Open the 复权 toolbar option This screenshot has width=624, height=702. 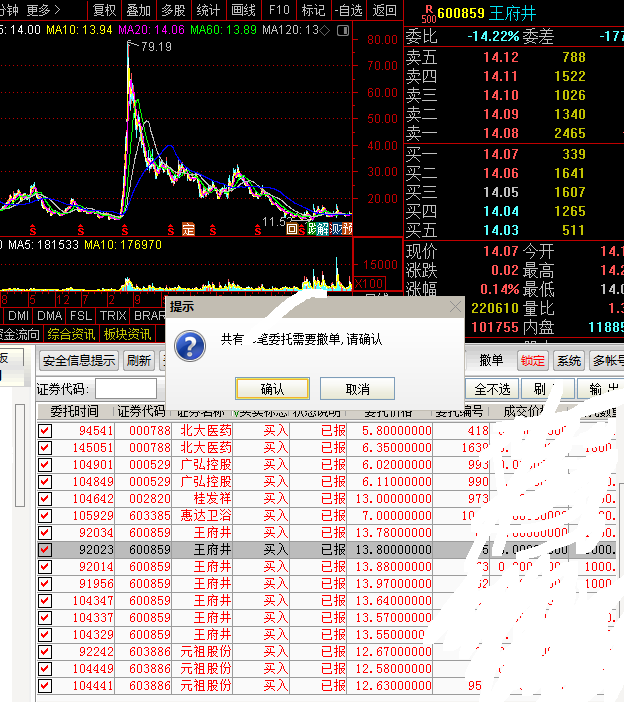tap(104, 10)
